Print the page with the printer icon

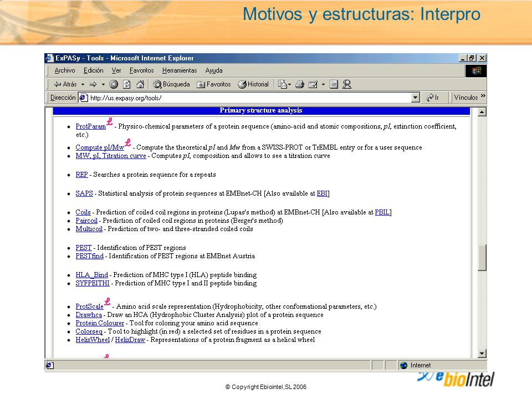[x=300, y=84]
